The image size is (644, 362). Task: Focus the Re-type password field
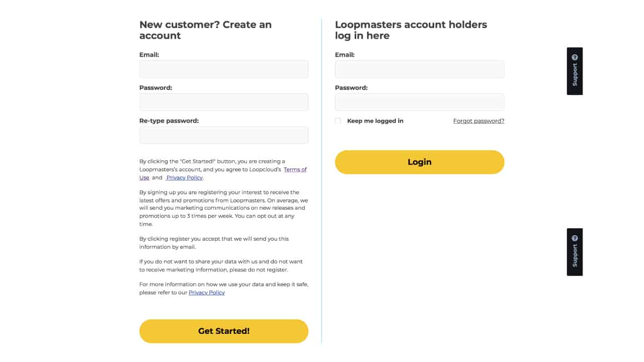[223, 135]
